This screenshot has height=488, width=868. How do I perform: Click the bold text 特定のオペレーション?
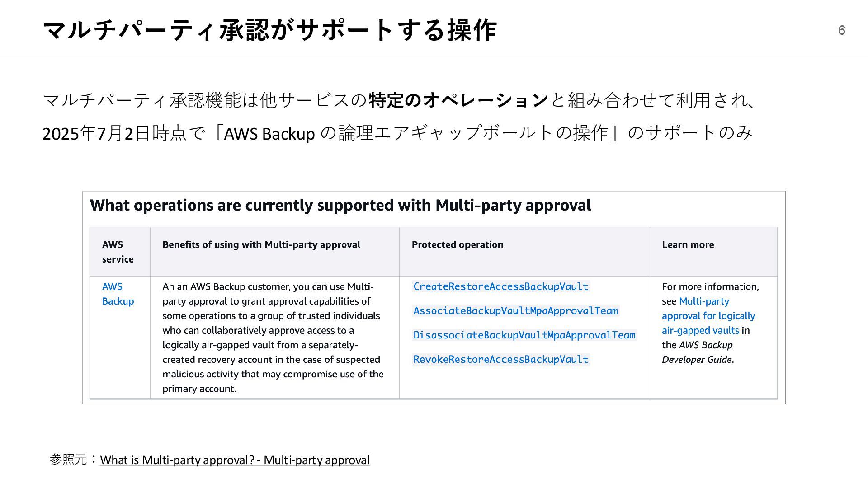(458, 100)
